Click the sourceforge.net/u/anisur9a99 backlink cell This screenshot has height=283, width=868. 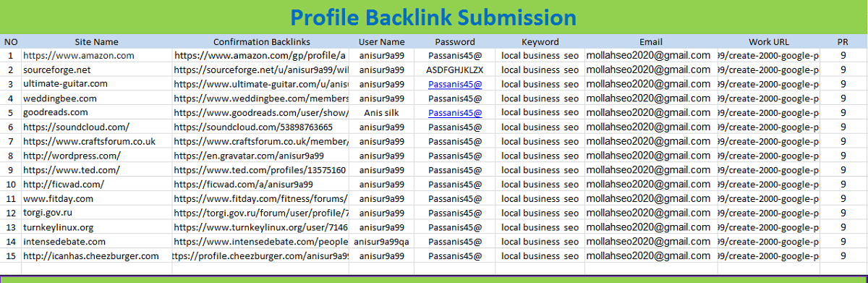pos(260,69)
